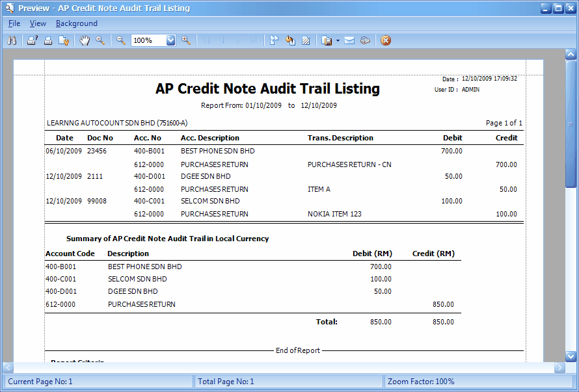Click the 'Debit (RM)' summary header

tap(372, 254)
